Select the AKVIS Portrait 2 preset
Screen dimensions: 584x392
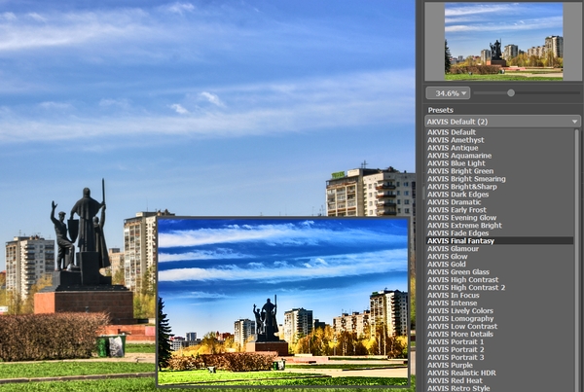point(499,349)
